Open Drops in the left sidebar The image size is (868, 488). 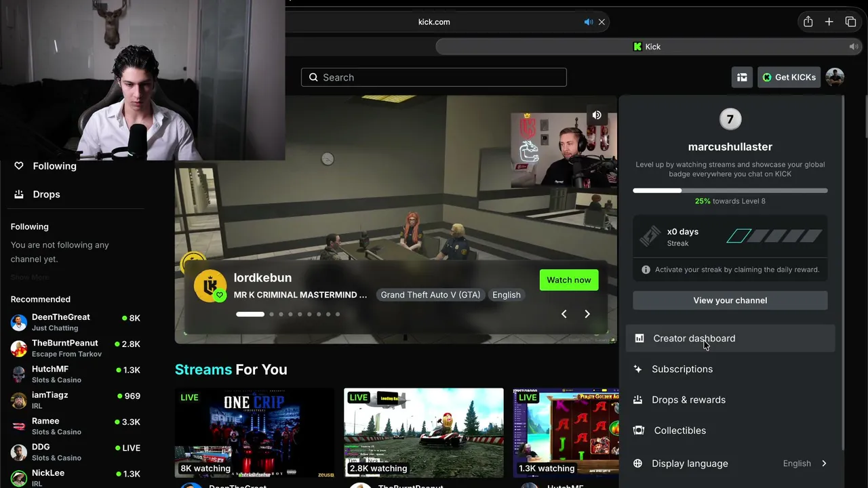(x=46, y=195)
